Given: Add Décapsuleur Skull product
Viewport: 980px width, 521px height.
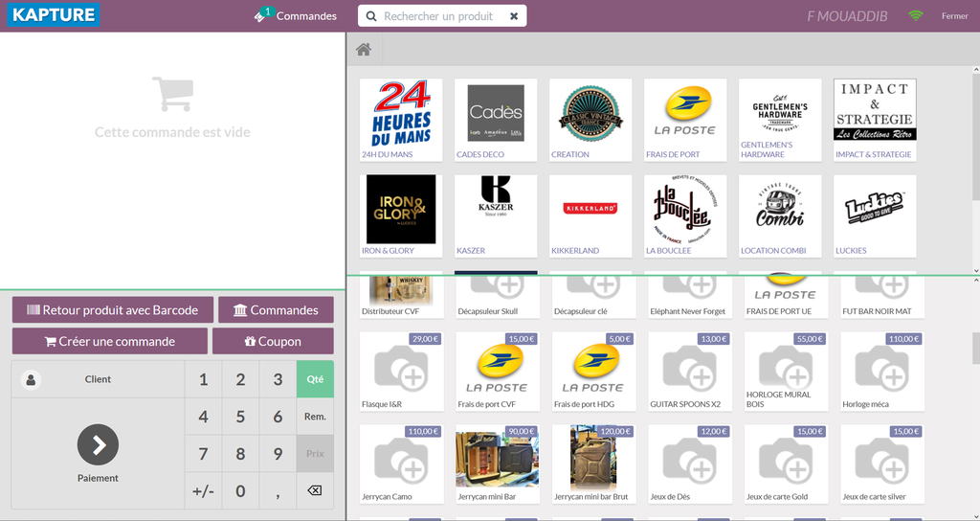Looking at the screenshot, I should (498, 297).
